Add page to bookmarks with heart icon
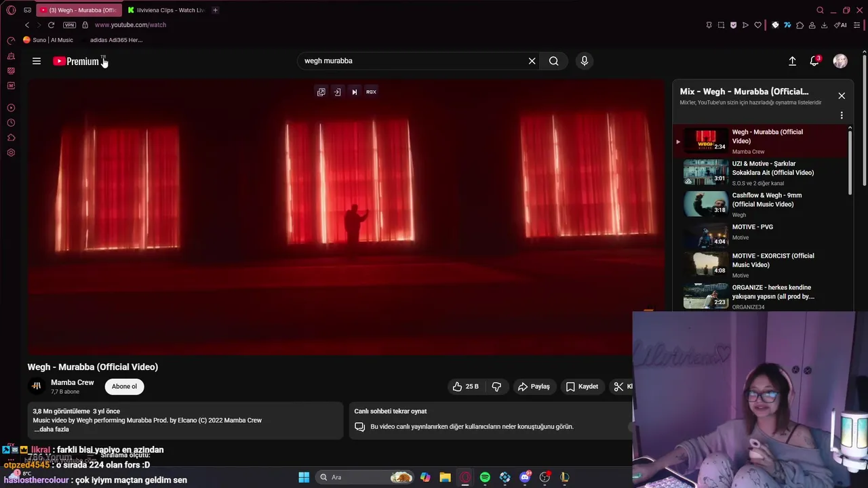Image resolution: width=868 pixels, height=488 pixels. coord(757,25)
